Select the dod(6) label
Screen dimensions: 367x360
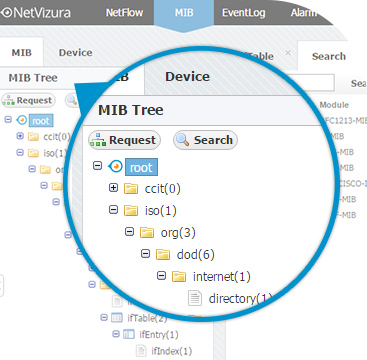click(196, 255)
